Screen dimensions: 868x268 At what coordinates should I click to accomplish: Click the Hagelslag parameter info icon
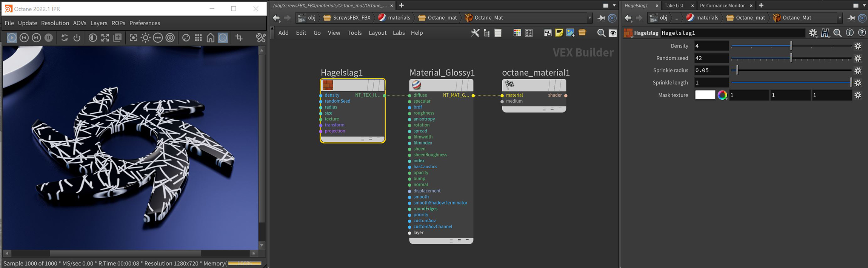(850, 33)
